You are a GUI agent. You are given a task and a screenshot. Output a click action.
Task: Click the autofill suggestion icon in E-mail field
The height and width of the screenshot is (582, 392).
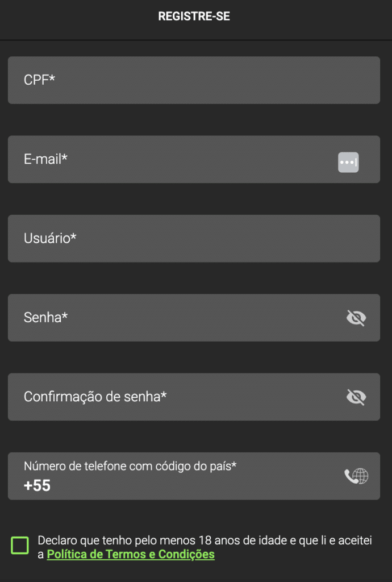(348, 162)
